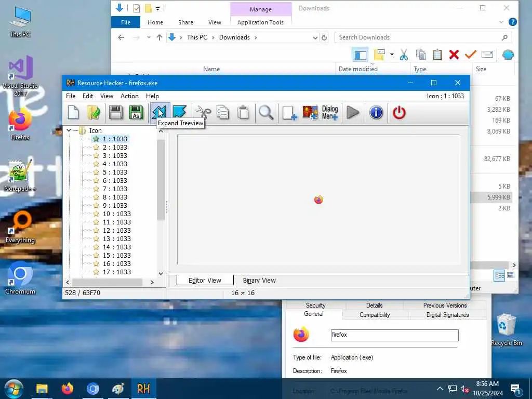The image size is (532, 399).
Task: Click the Collapse Treeview toolbar icon
Action: pyautogui.click(x=179, y=113)
